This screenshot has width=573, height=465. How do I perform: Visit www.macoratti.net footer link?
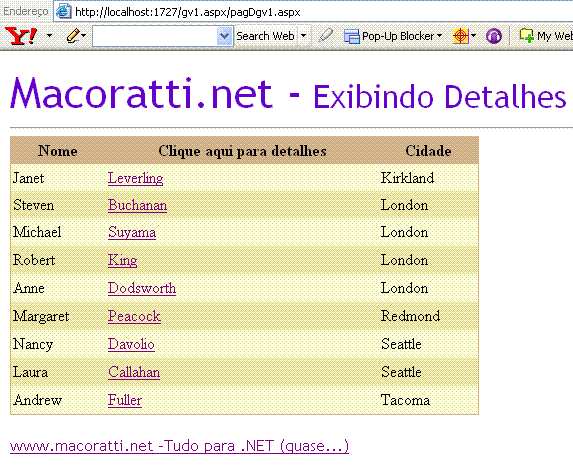point(179,446)
